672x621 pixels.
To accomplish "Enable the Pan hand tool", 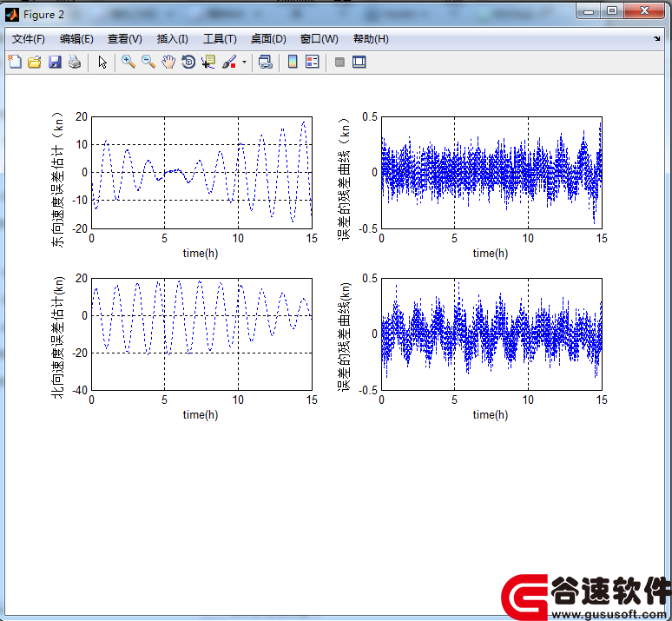I will (168, 63).
